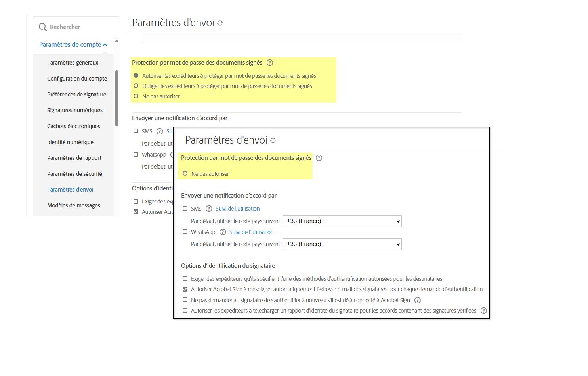Open country code dropdown under WhatsApp
Image resolution: width=588 pixels, height=376 pixels.
click(342, 244)
